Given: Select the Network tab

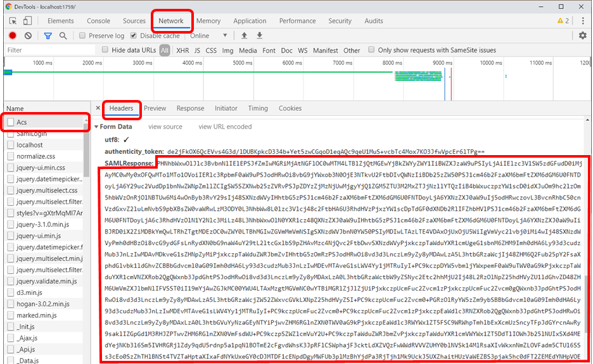Looking at the screenshot, I should [x=171, y=21].
